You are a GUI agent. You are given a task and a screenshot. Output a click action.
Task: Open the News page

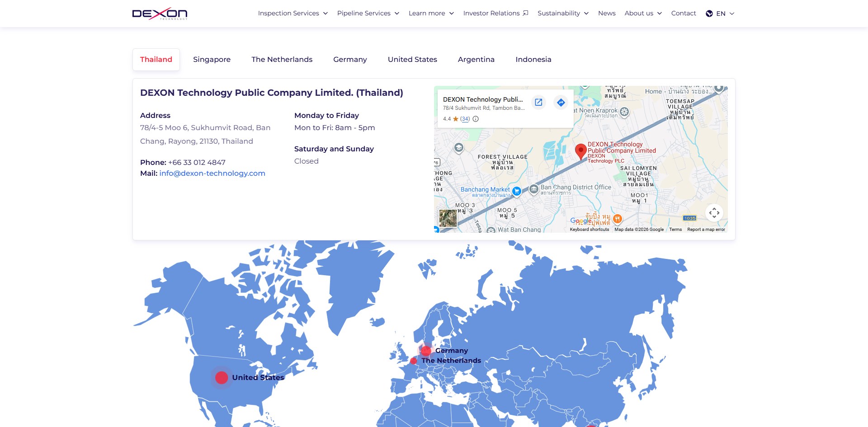pyautogui.click(x=607, y=13)
